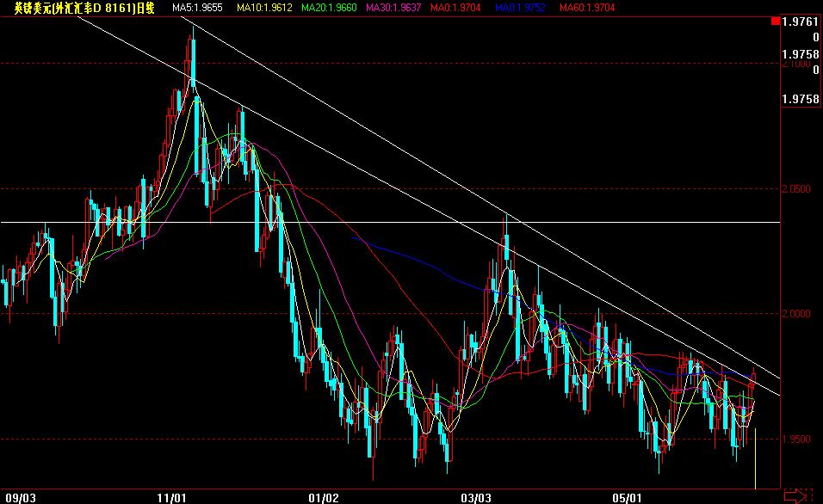Select the horizontal white support line

pyautogui.click(x=390, y=223)
